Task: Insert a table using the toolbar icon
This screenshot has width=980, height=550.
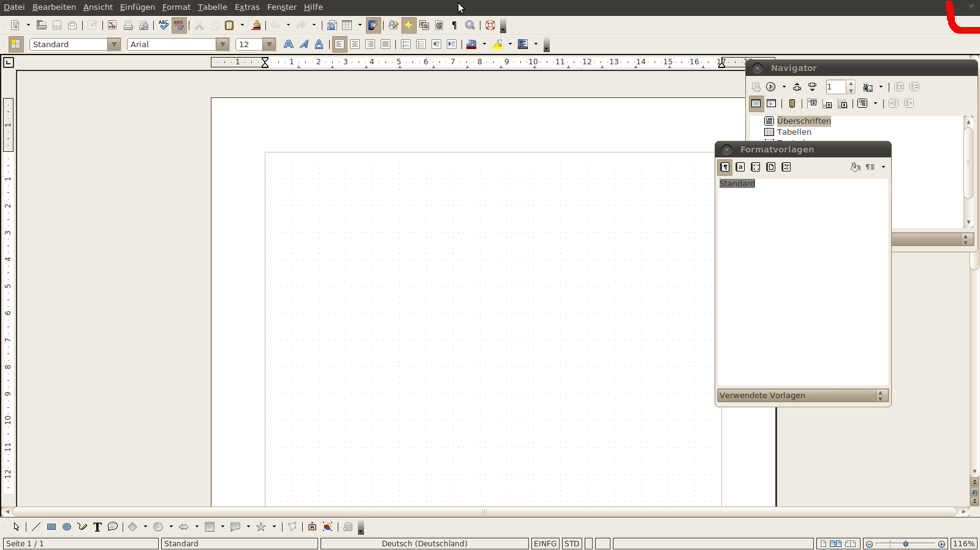Action: click(x=347, y=25)
